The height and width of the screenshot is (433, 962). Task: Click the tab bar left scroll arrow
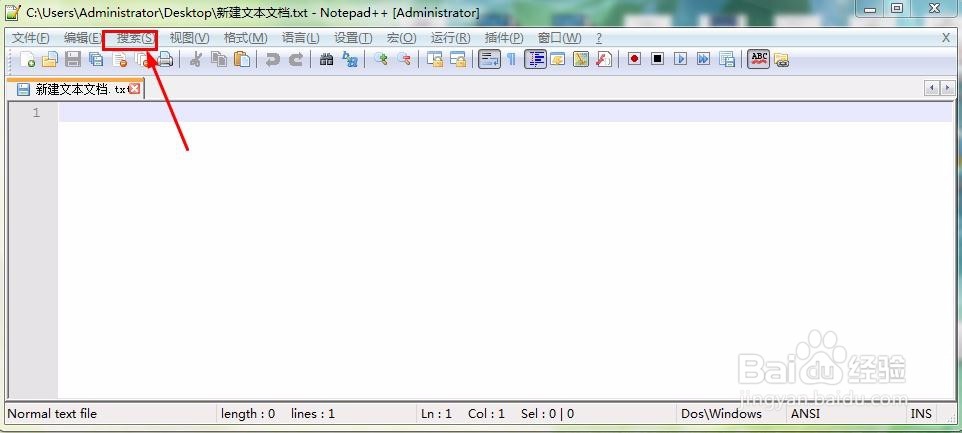[x=932, y=88]
